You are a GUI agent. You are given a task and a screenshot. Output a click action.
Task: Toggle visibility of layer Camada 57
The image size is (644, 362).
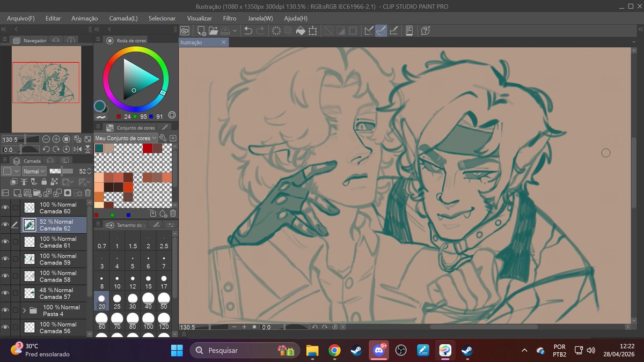(5, 293)
